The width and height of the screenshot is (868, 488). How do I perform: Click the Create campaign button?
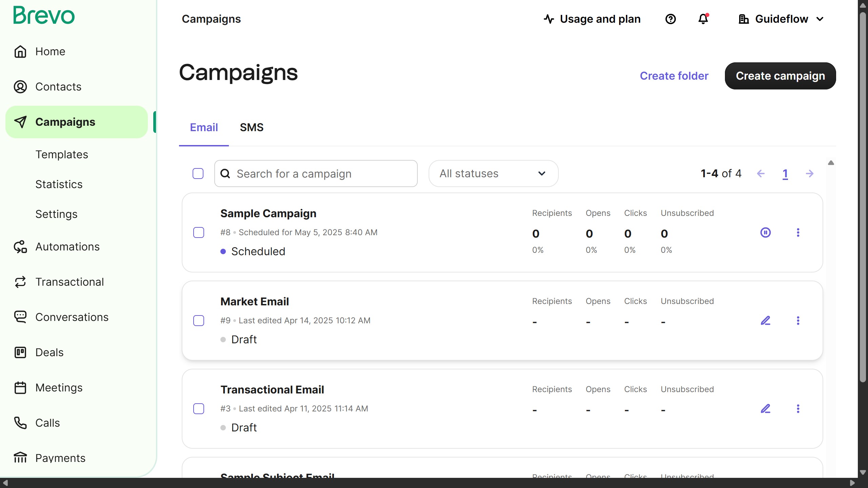780,76
